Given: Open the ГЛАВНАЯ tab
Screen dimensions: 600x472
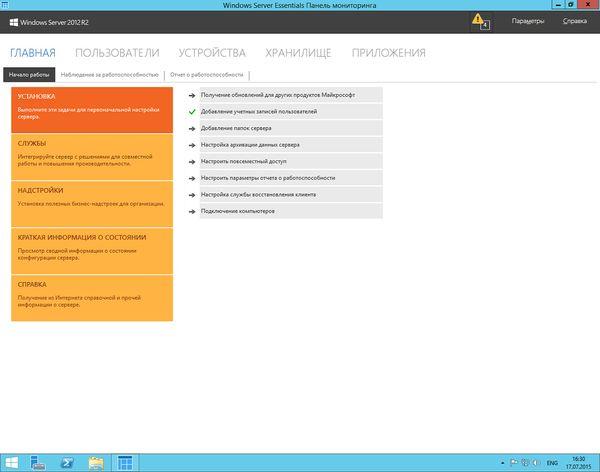Looking at the screenshot, I should [33, 53].
